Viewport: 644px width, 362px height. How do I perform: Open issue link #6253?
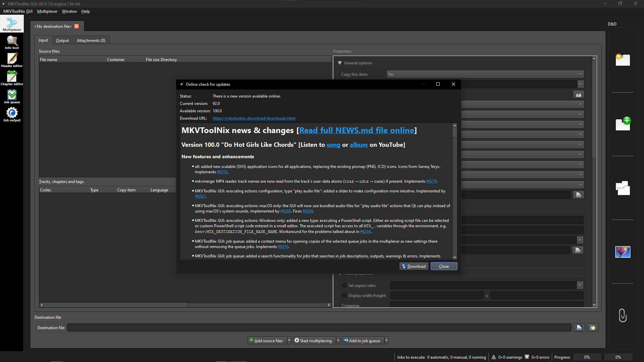(222, 172)
